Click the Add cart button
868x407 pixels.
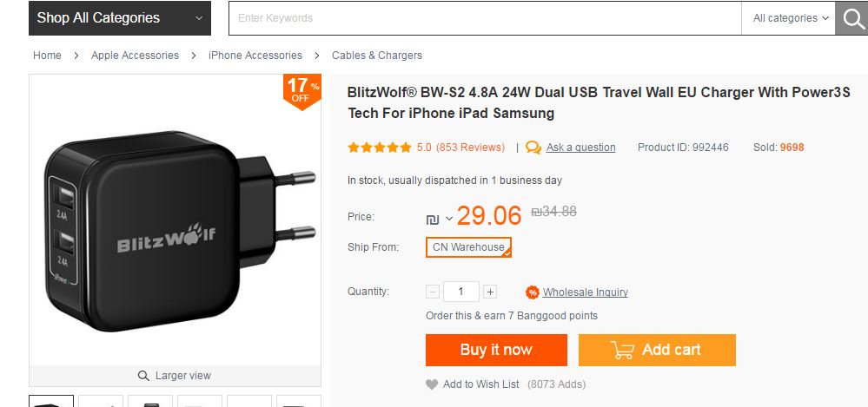[x=657, y=350]
